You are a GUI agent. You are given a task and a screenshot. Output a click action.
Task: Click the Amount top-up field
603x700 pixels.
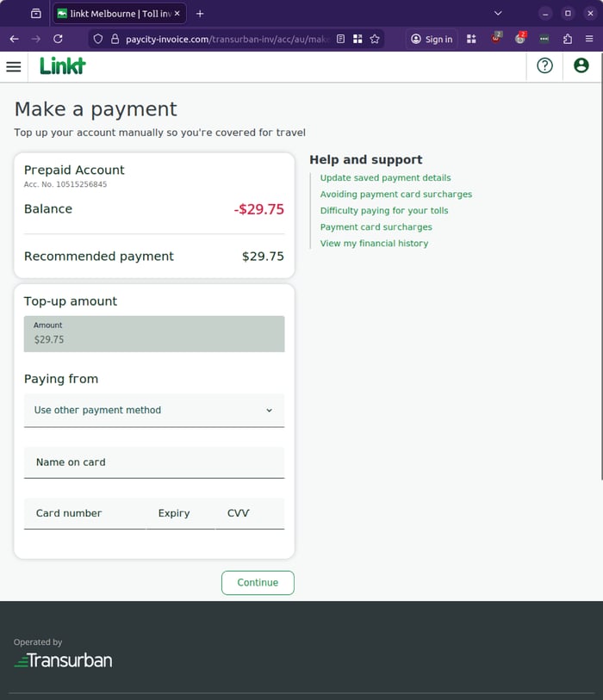(153, 334)
